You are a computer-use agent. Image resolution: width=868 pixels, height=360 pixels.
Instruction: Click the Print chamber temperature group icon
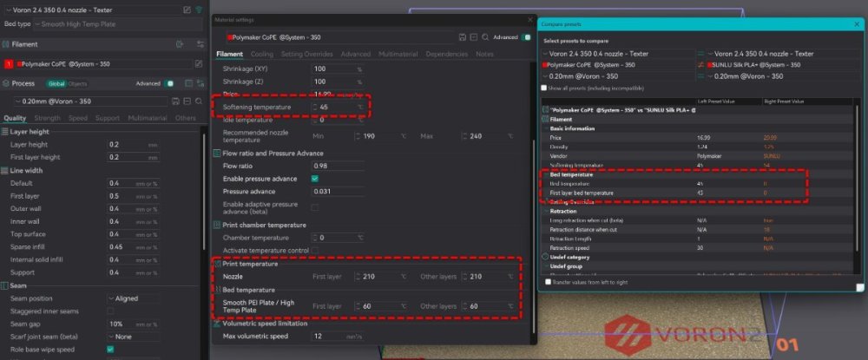tap(218, 225)
